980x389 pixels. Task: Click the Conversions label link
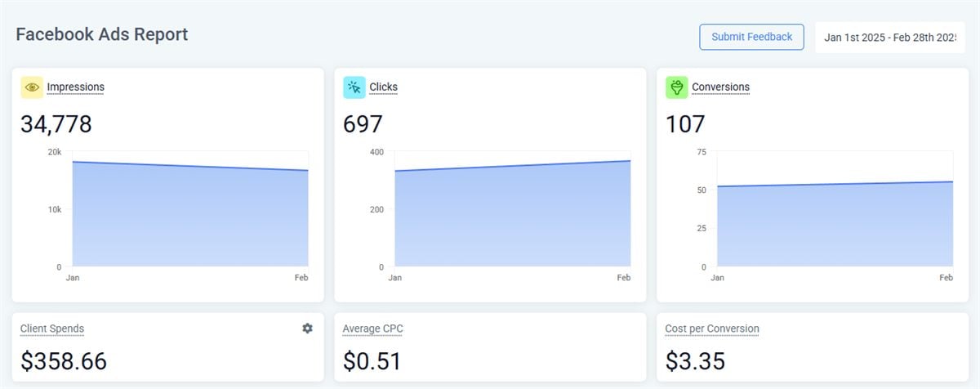pyautogui.click(x=720, y=87)
